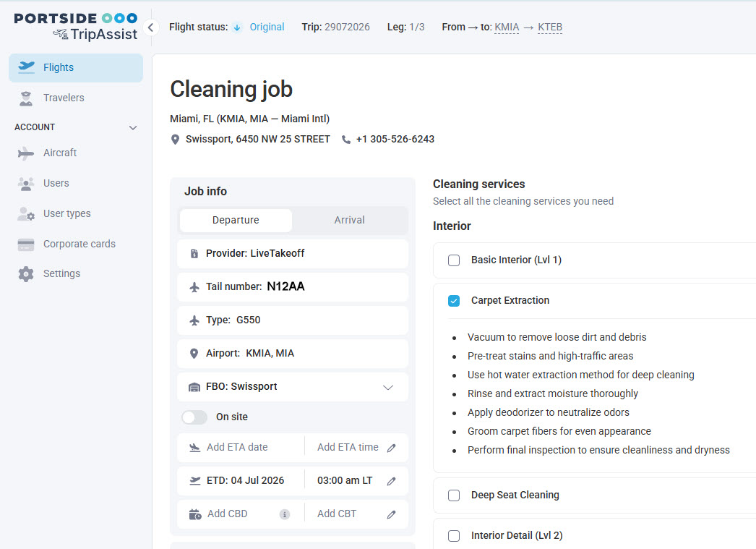Click the Travelers person icon
The width and height of the screenshot is (756, 549).
[x=26, y=98]
